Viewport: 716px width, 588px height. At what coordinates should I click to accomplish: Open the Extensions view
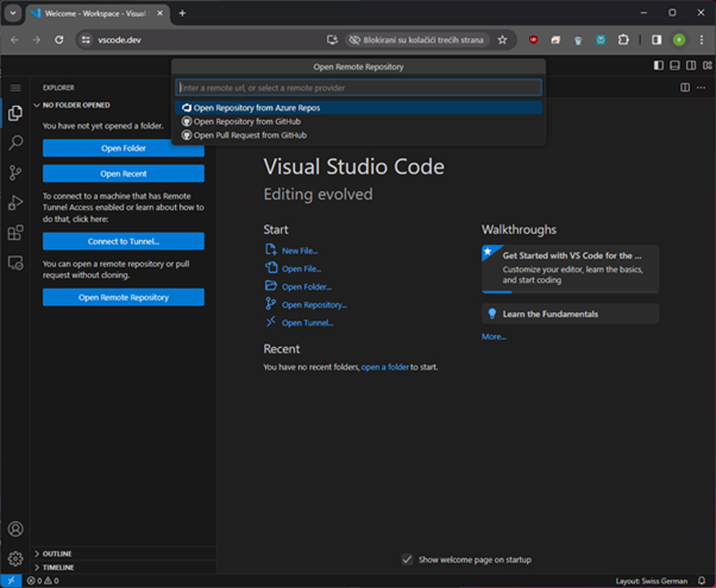tap(15, 233)
